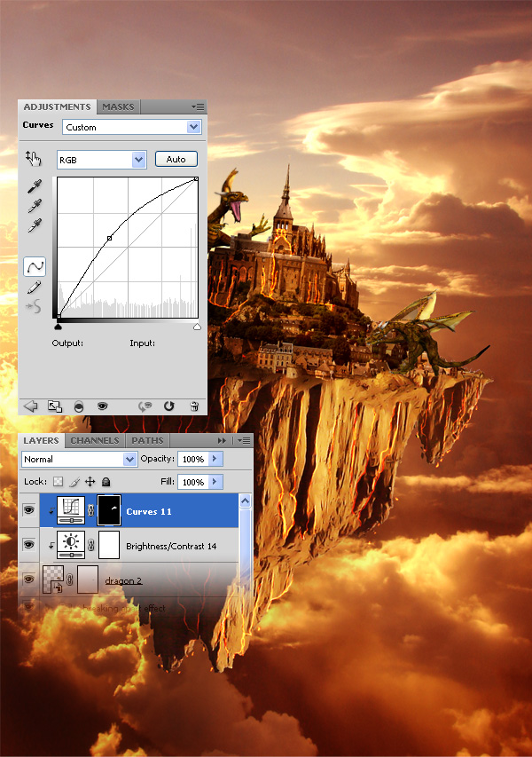Select the on-image adjustment hand tool
Image resolution: width=532 pixels, height=757 pixels.
[34, 158]
